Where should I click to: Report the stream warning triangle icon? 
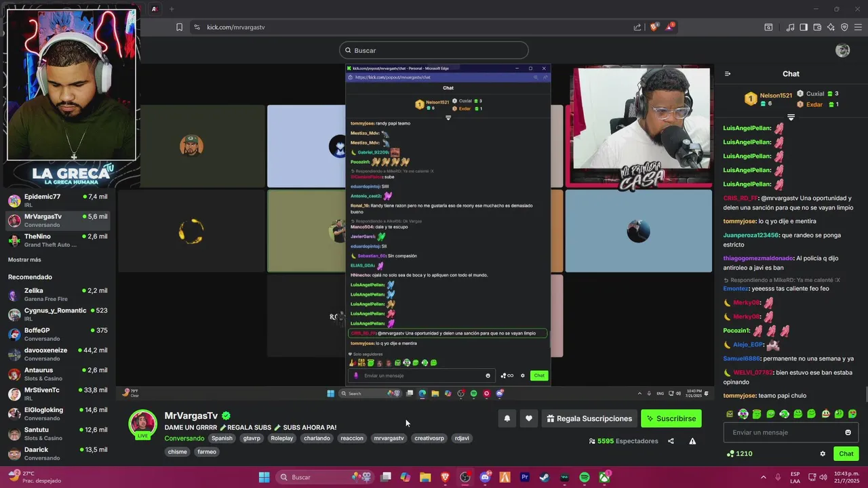coord(692,441)
